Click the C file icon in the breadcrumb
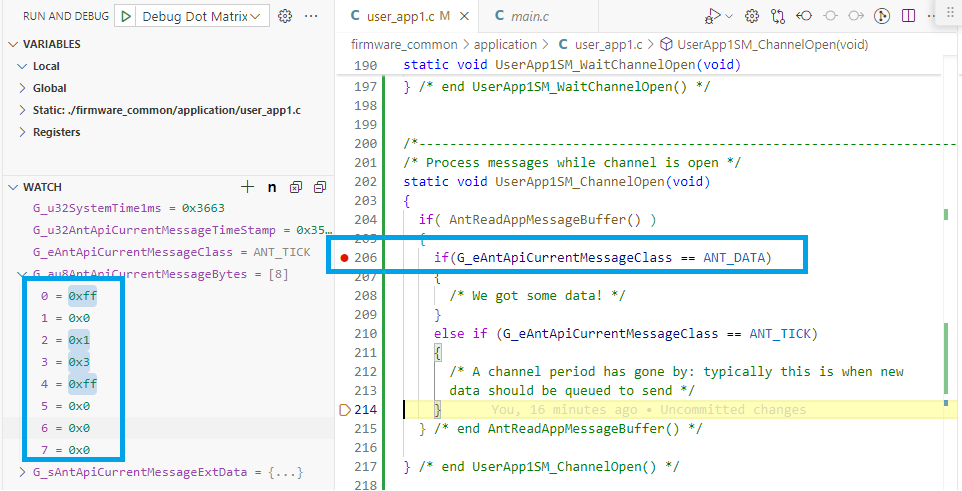Viewport: 962px width, 491px height. tap(563, 44)
